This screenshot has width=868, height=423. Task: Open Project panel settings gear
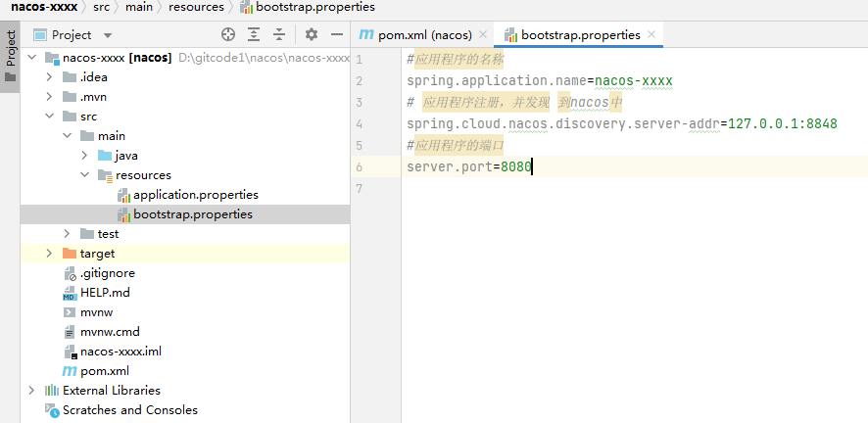pyautogui.click(x=312, y=35)
